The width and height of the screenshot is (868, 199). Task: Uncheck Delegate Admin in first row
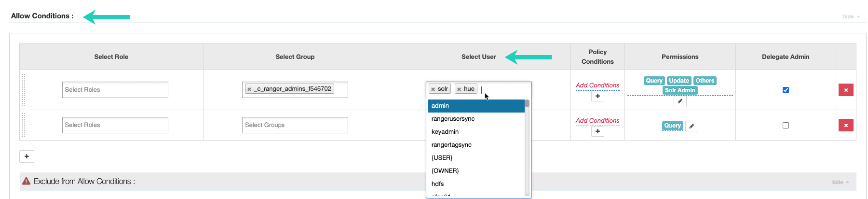[786, 90]
